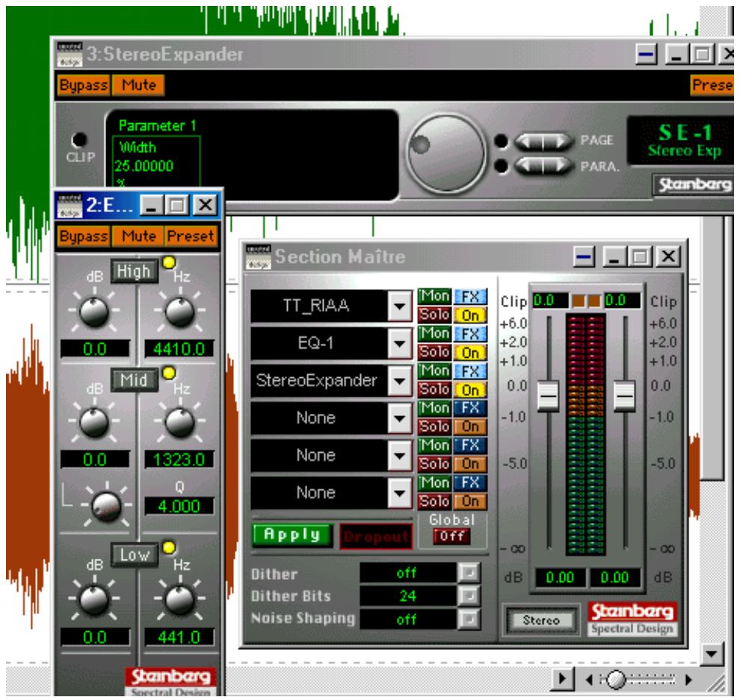Viewport: 740px width, 700px height.
Task: Switch off the StereoExpander On button
Action: 470,390
